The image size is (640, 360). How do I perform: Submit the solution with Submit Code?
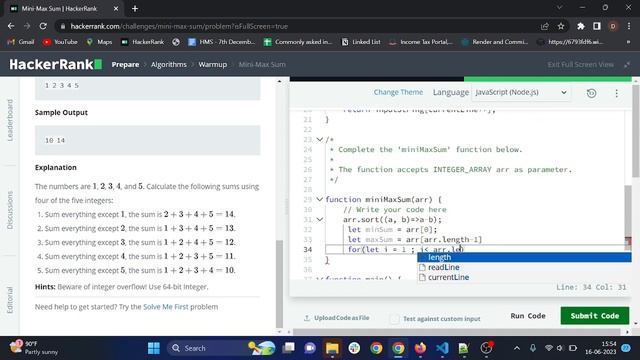(595, 316)
